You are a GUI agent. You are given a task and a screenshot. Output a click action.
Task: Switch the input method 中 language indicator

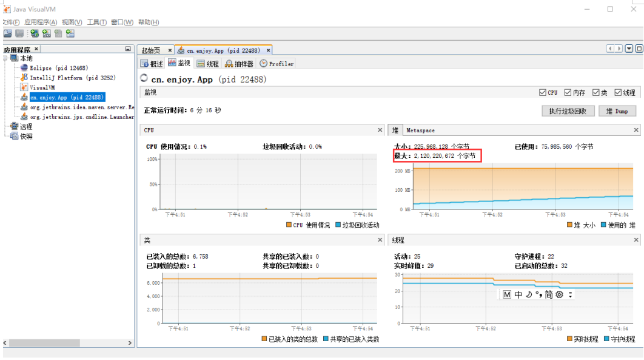(x=518, y=294)
